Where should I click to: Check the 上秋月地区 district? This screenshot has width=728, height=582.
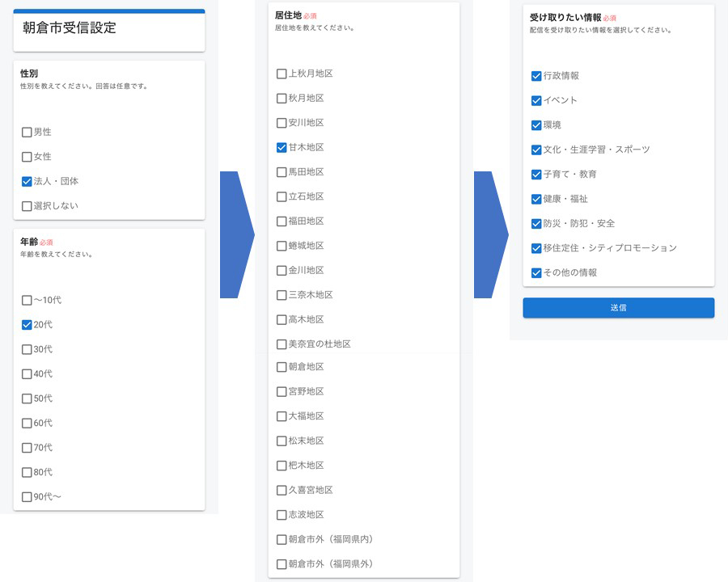(281, 73)
